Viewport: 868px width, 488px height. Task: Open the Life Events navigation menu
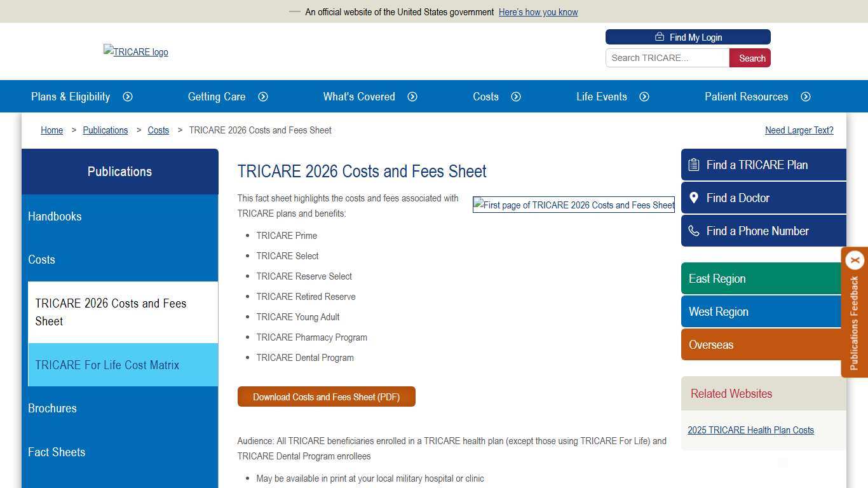click(601, 97)
